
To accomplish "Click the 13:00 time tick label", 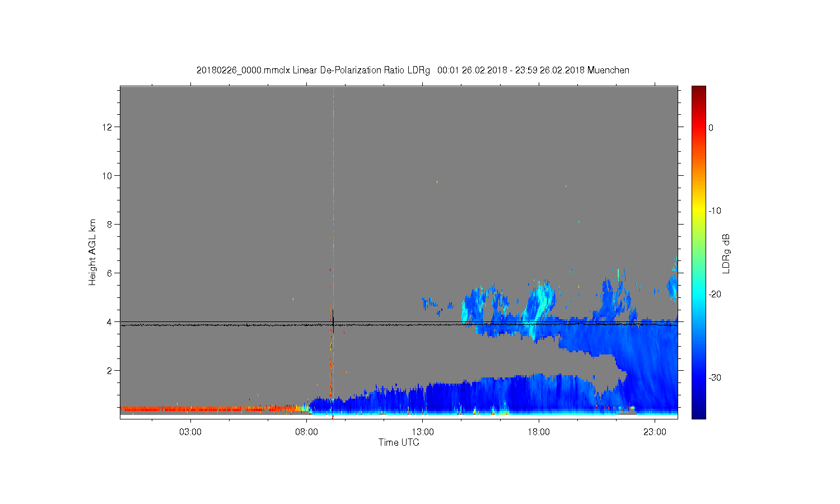I will 423,432.
